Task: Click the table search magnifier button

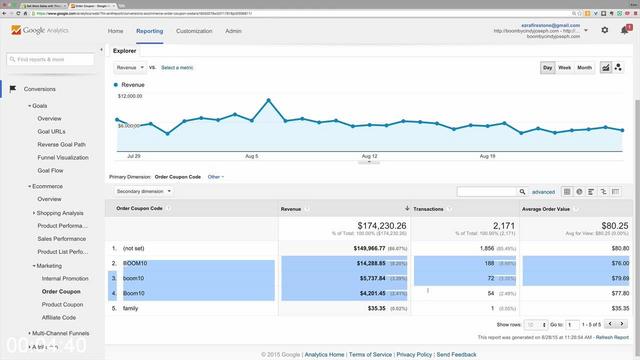Action: coord(522,191)
